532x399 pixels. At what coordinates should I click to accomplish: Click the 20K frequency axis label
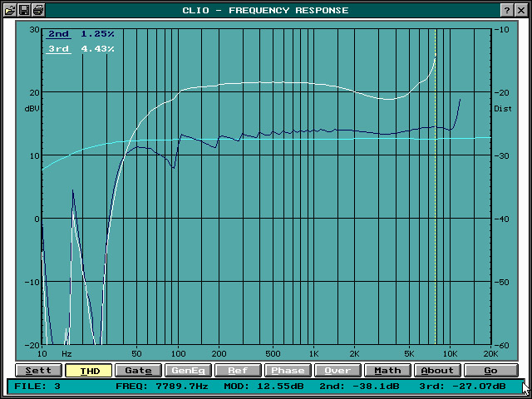pyautogui.click(x=490, y=354)
